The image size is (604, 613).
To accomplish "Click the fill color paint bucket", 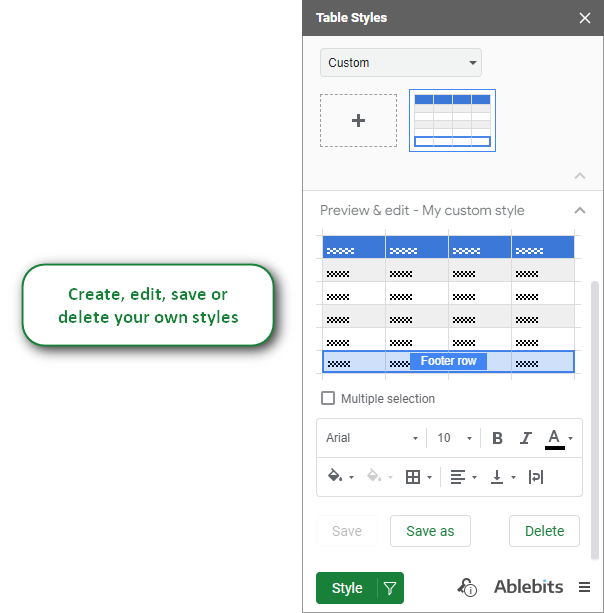I will [x=335, y=476].
